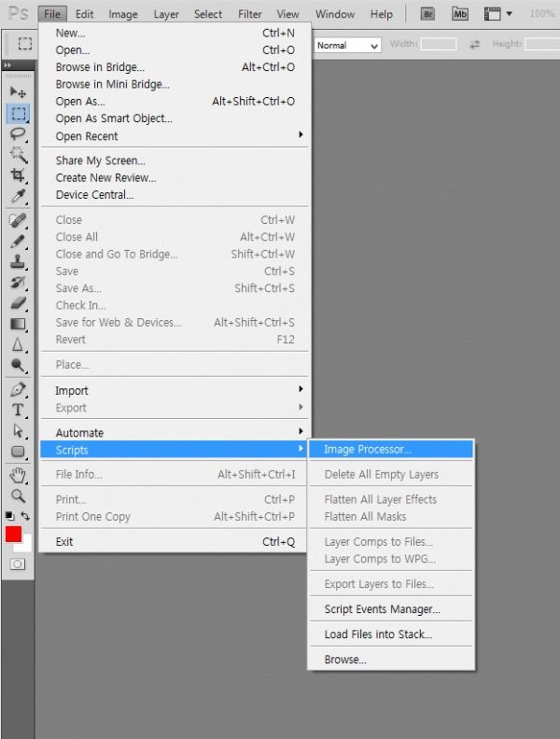Click the Width input field
This screenshot has height=739, width=560.
[439, 44]
